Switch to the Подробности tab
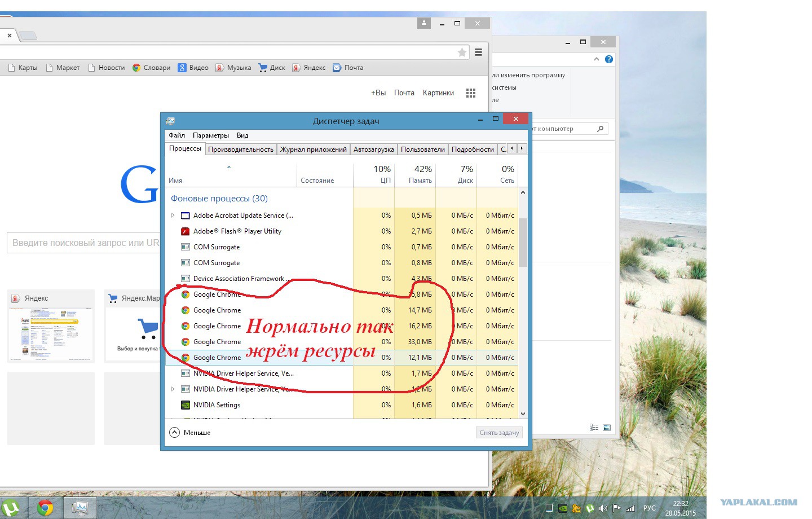 pyautogui.click(x=473, y=149)
